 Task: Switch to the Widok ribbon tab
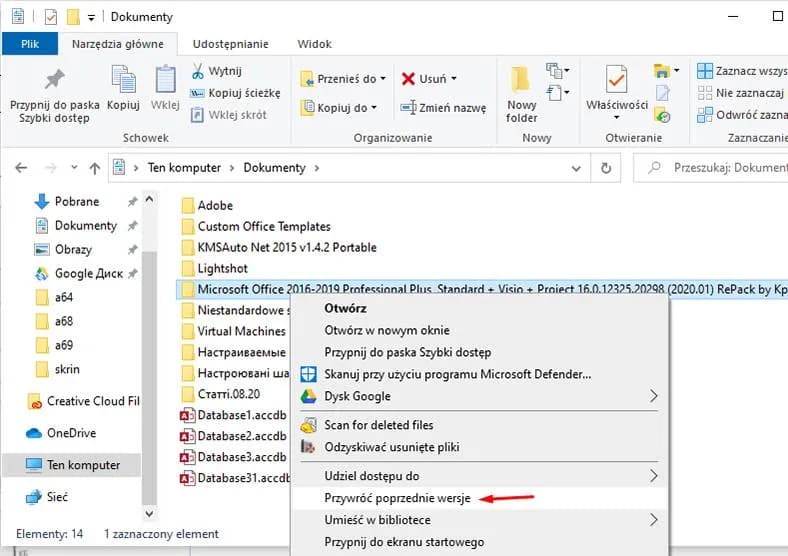coord(315,44)
